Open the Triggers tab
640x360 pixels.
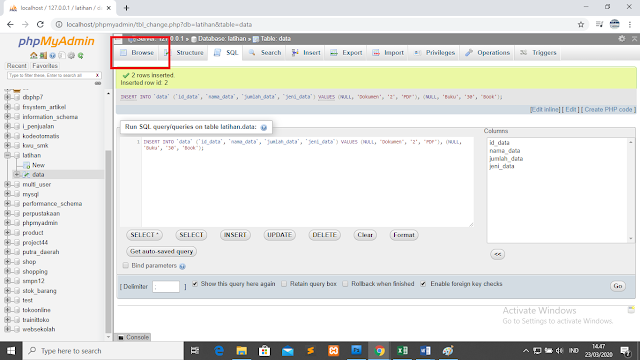click(538, 53)
